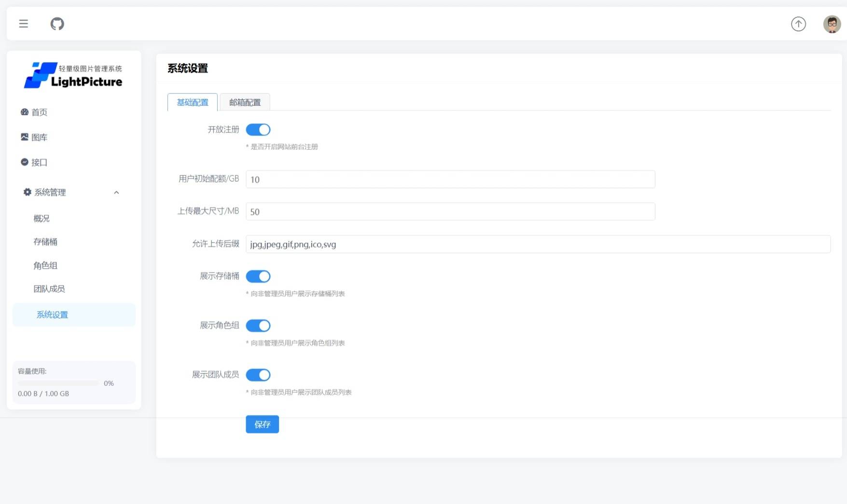Select the 系统设置 submenu item

click(x=74, y=315)
